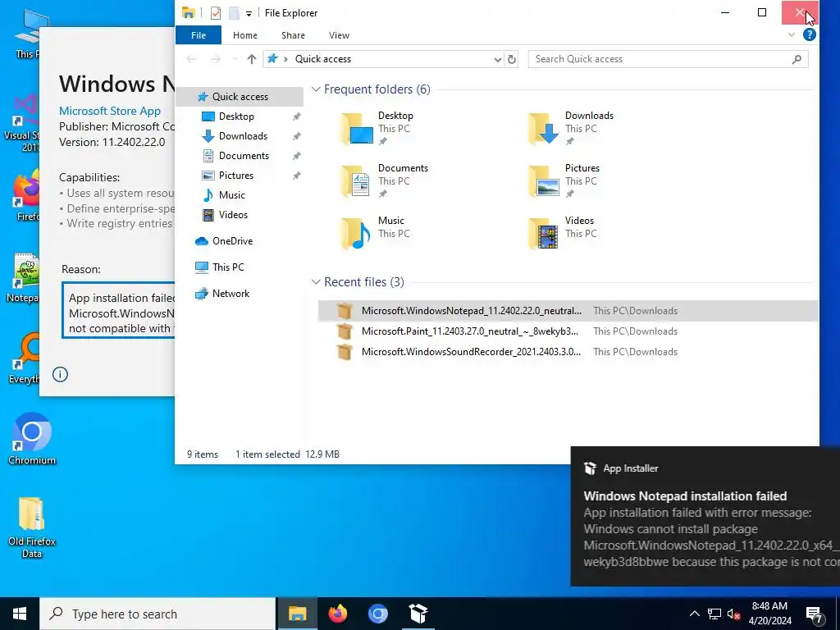This screenshot has height=630, width=840.
Task: Click Microsoft Store App link in installer window
Action: (110, 111)
